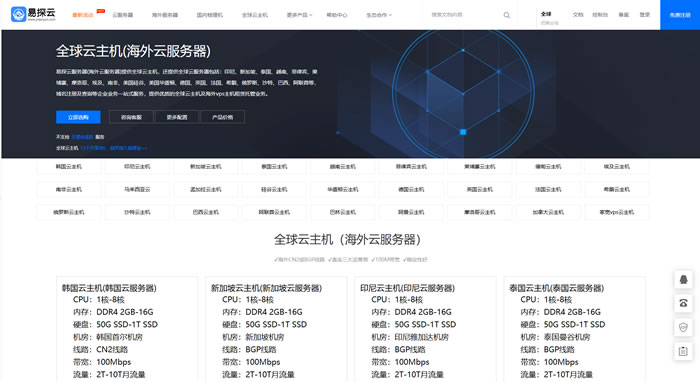
Task: Select the 沙特云主机 region tab
Action: pyautogui.click(x=137, y=212)
